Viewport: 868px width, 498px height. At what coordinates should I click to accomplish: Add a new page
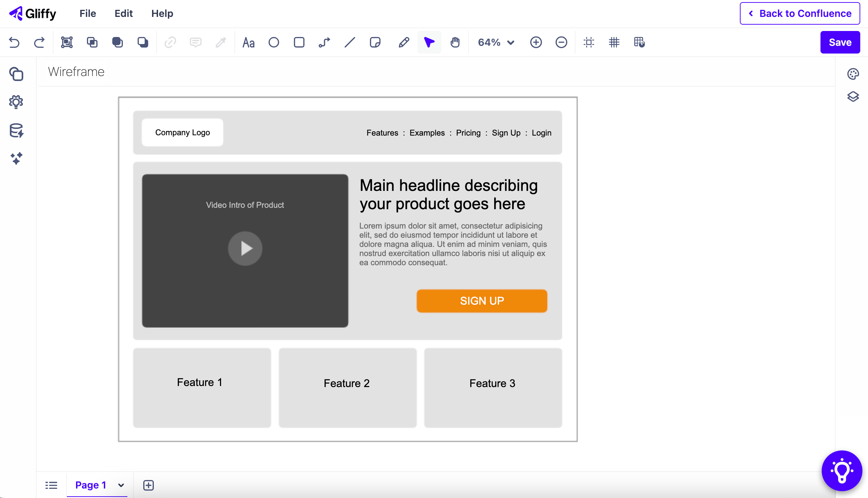(149, 485)
